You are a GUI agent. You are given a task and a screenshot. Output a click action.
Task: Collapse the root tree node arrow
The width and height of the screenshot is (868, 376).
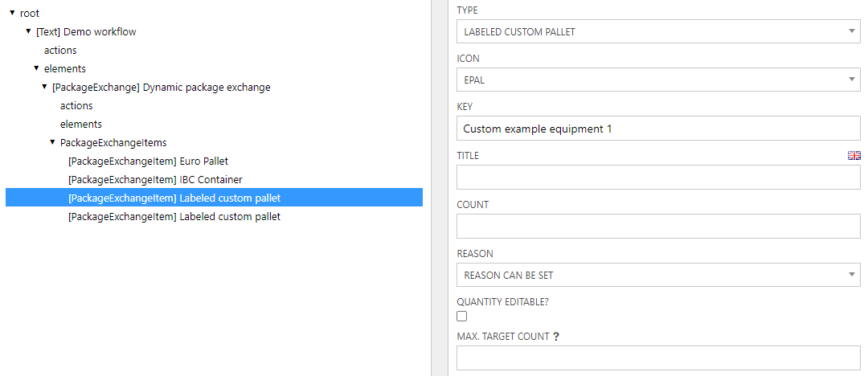click(12, 13)
